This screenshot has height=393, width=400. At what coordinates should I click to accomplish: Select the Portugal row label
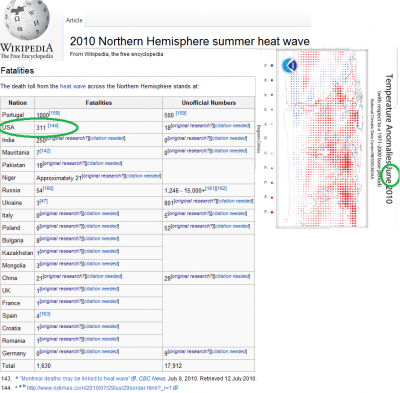[13, 115]
